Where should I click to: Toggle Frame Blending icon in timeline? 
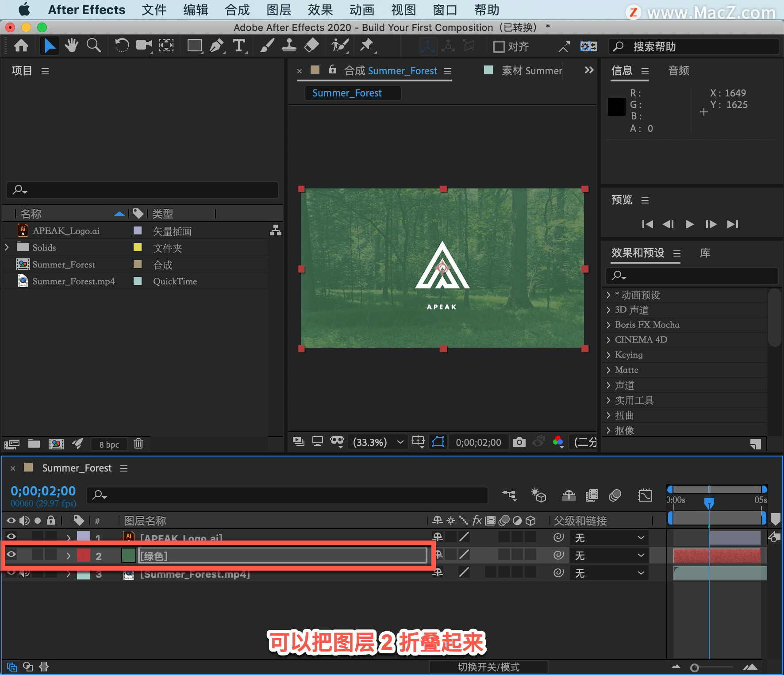[592, 495]
